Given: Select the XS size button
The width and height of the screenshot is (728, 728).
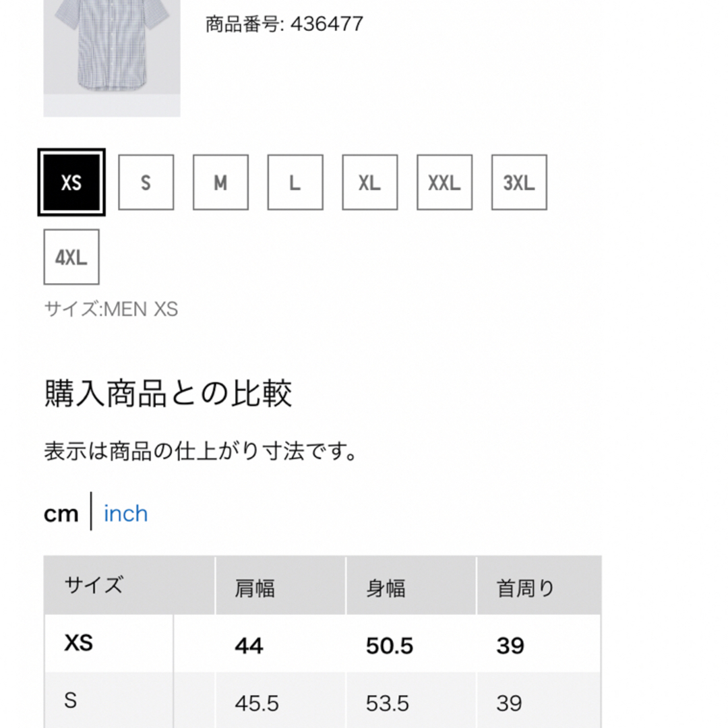Looking at the screenshot, I should [71, 183].
